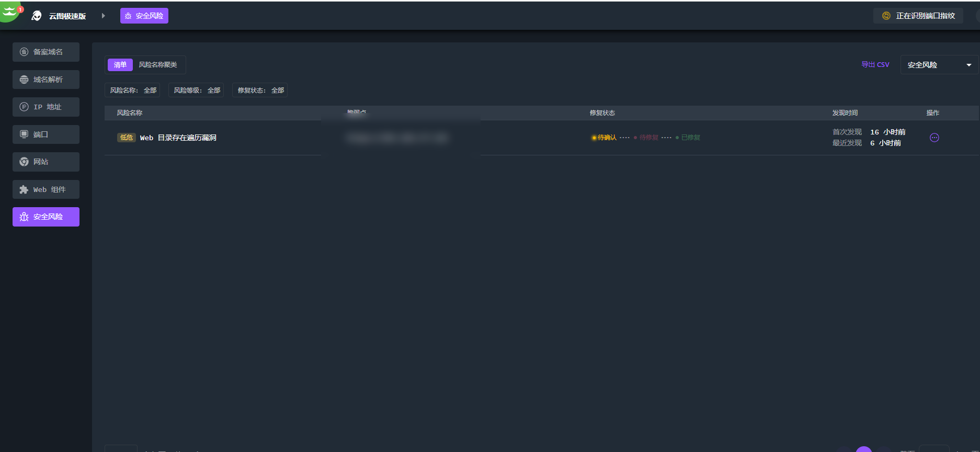Select the 网站 sidebar entry

pyautogui.click(x=46, y=162)
